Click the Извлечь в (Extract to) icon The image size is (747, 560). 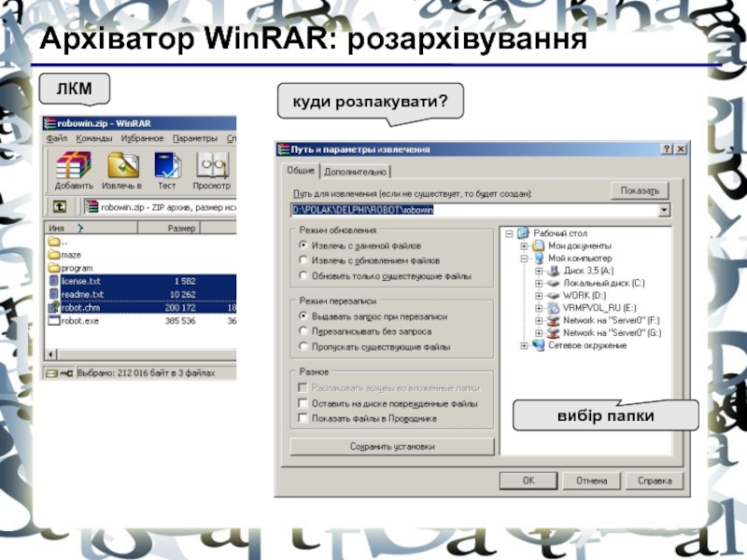(123, 165)
